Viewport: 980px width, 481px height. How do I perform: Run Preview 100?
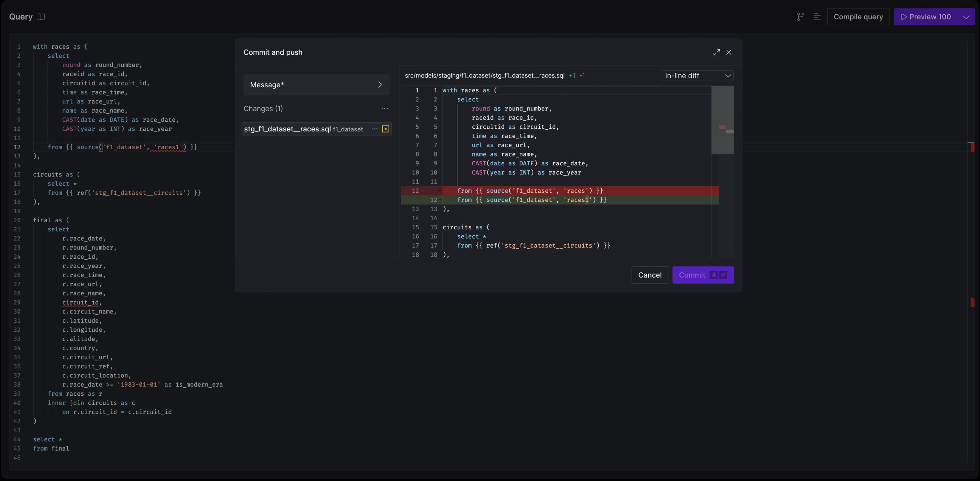(x=926, y=17)
